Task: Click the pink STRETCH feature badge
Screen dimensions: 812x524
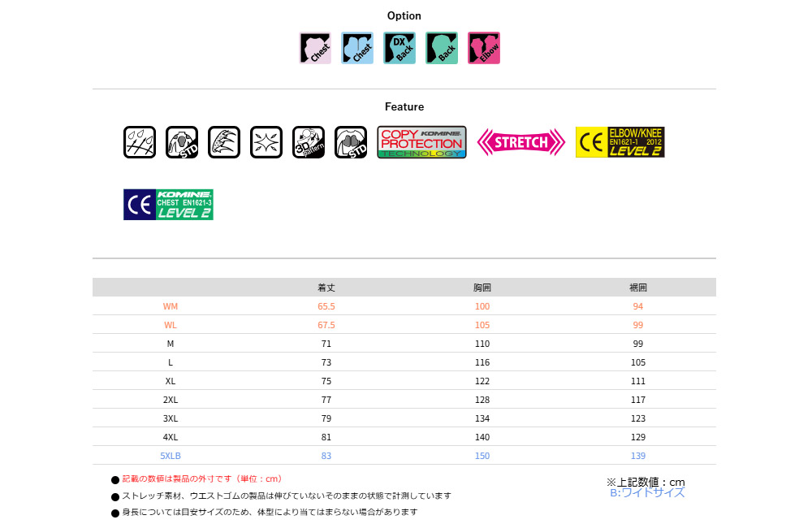Action: pos(520,142)
